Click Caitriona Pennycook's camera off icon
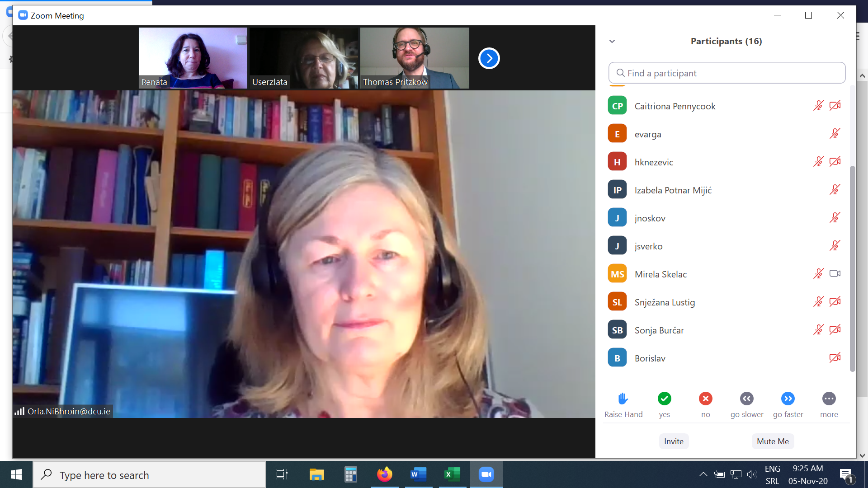Screen dimensions: 868x488 (x=835, y=106)
